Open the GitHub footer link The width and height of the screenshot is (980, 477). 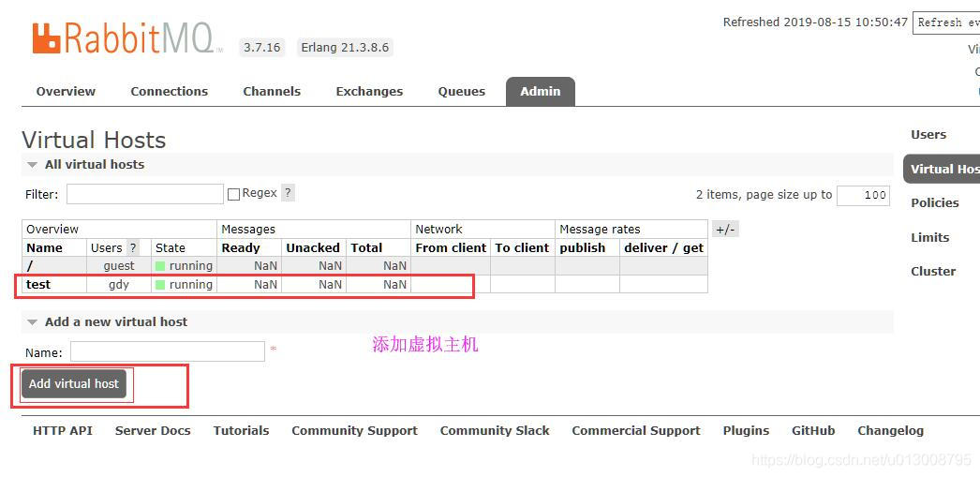pos(813,431)
